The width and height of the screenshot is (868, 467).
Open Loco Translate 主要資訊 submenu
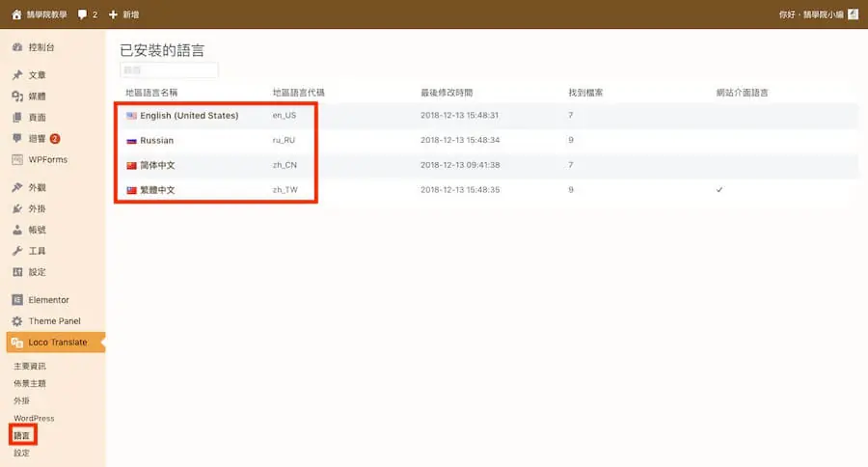click(x=30, y=367)
